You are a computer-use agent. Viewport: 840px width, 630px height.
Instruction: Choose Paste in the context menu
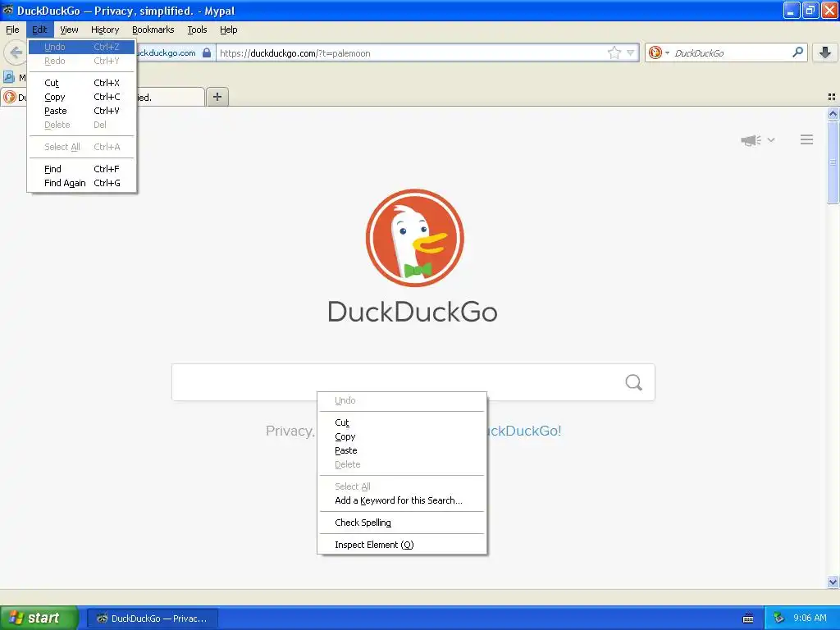[402, 450]
